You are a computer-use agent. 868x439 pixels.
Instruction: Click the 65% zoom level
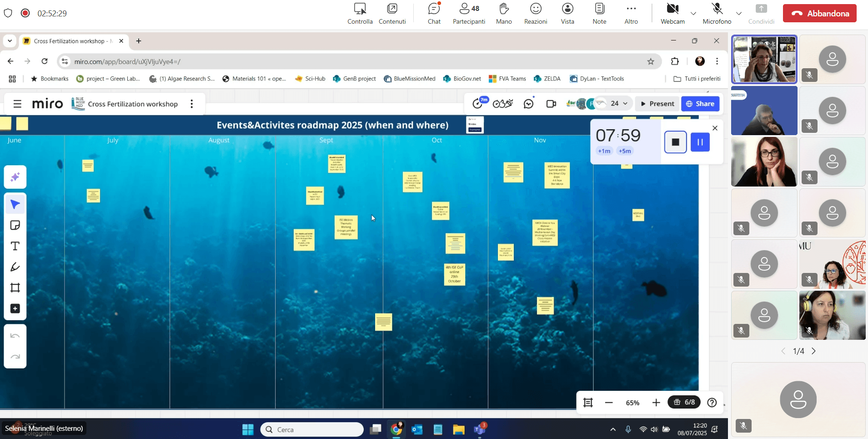click(632, 403)
